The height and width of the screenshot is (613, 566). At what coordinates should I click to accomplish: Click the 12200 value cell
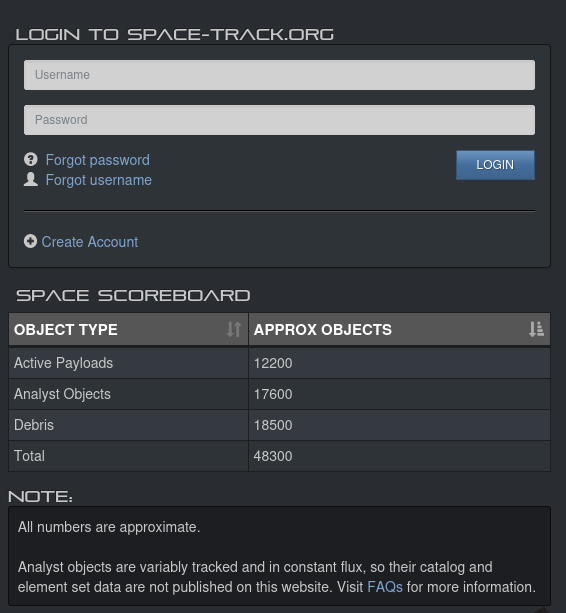(x=399, y=363)
